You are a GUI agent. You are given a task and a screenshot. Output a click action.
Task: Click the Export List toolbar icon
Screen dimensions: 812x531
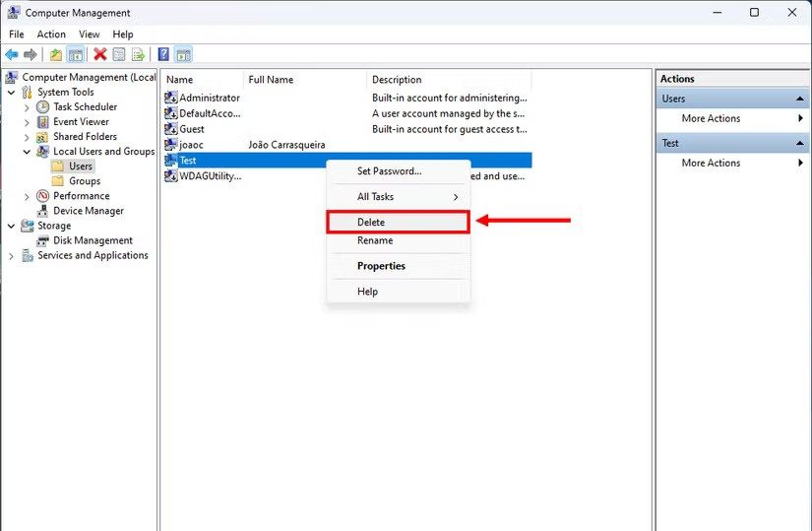pos(138,54)
